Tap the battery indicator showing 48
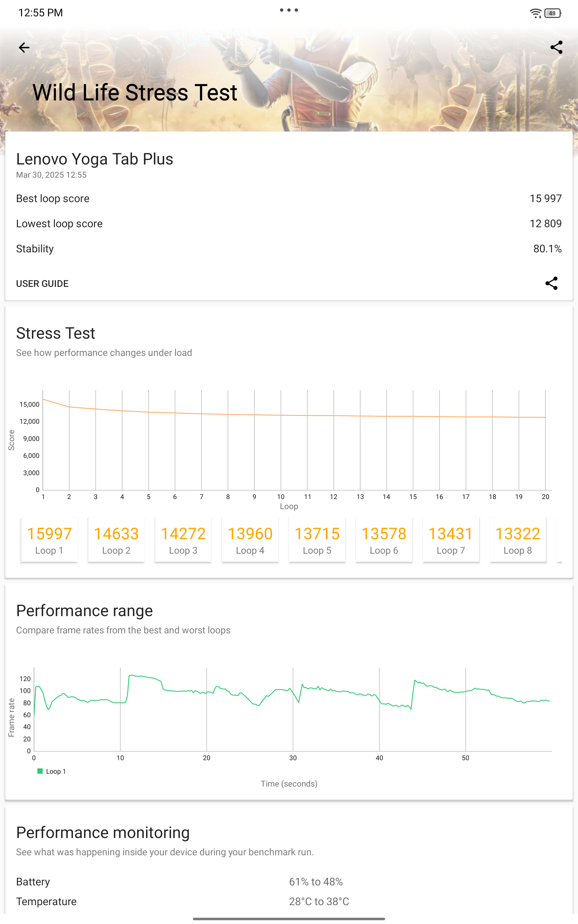 pyautogui.click(x=552, y=13)
